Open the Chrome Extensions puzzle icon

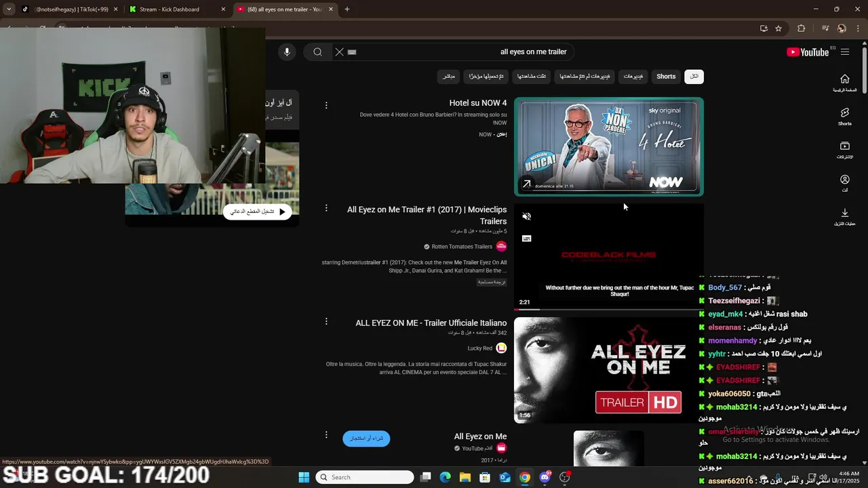802,28
